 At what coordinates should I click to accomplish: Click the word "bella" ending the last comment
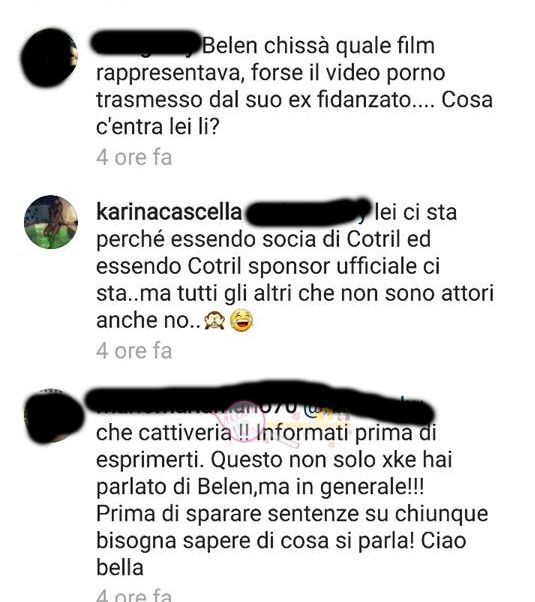point(120,567)
